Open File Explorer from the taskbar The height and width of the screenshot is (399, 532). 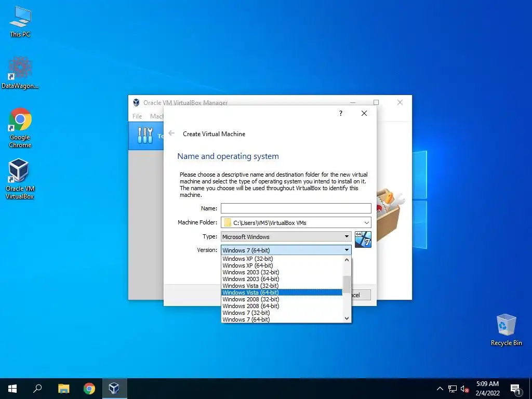pos(63,389)
